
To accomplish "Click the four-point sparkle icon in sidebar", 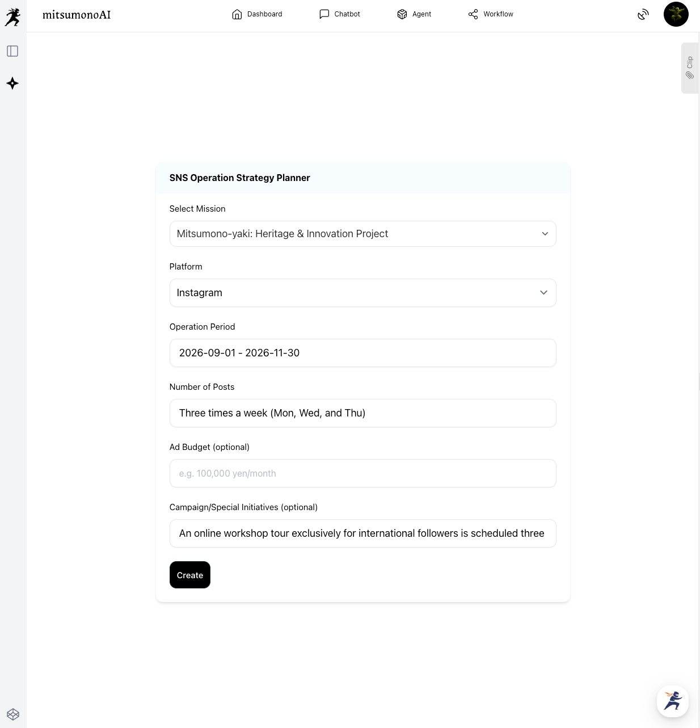I will coord(12,83).
